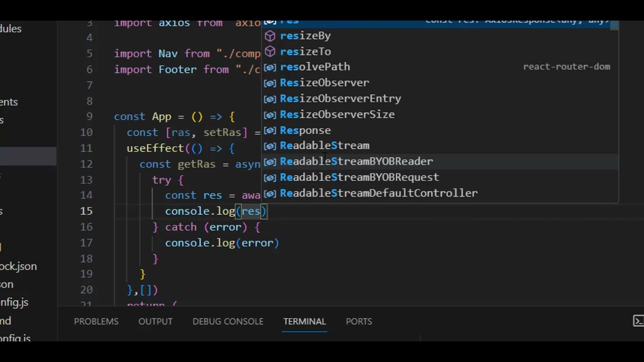The height and width of the screenshot is (362, 644).
Task: Click 'const res' on line 14
Action: click(x=194, y=196)
